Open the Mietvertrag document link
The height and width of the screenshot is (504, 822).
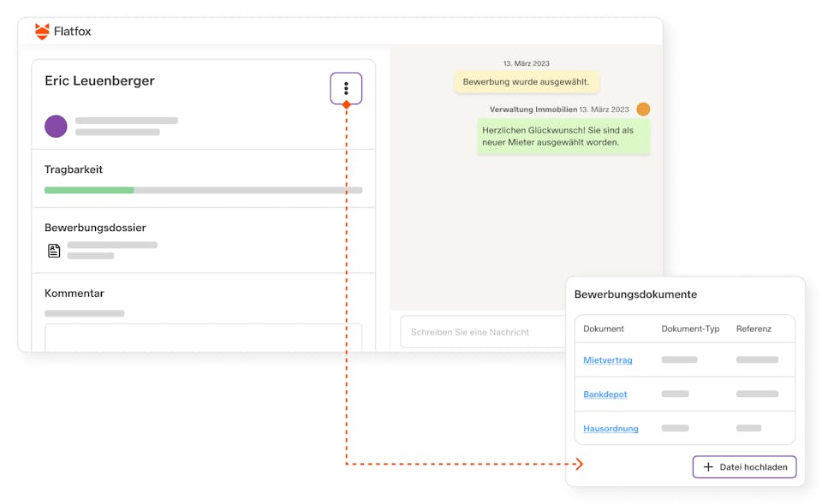click(x=608, y=360)
